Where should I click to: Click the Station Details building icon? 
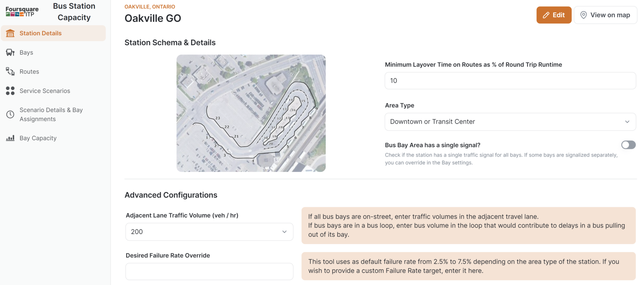pyautogui.click(x=10, y=33)
